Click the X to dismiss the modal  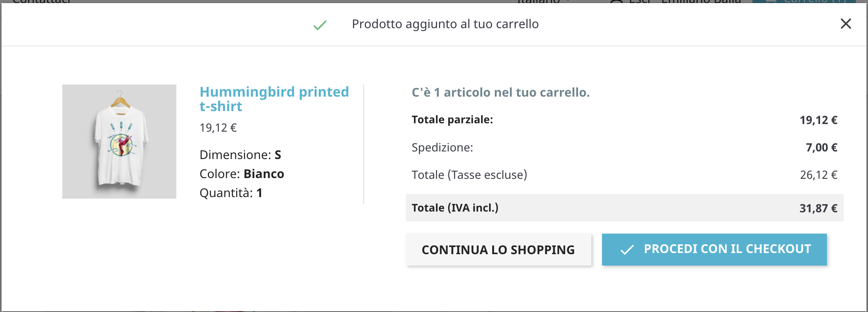coord(846,24)
